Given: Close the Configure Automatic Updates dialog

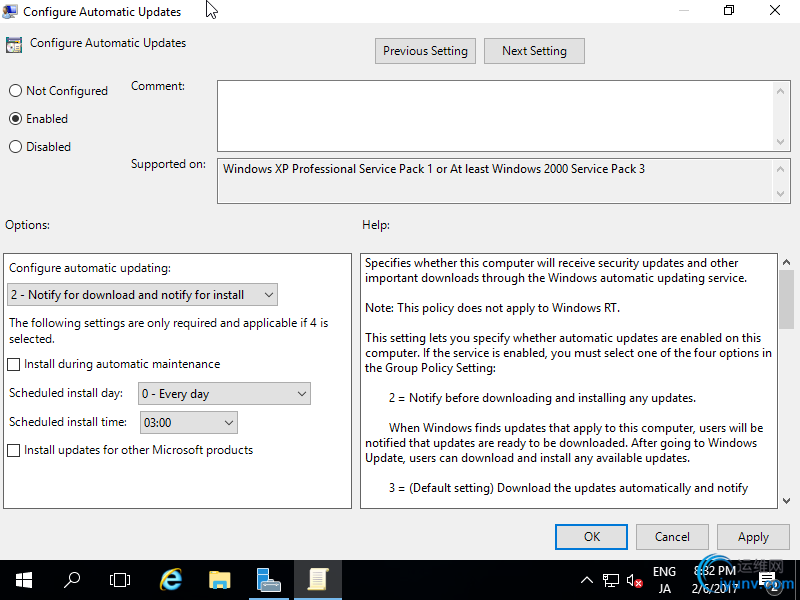Looking at the screenshot, I should point(775,10).
